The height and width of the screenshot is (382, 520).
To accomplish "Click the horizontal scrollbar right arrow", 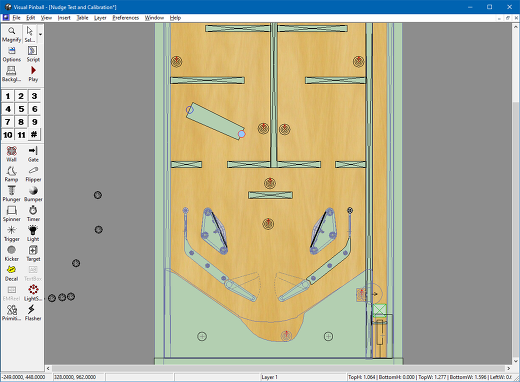I will tap(509, 368).
